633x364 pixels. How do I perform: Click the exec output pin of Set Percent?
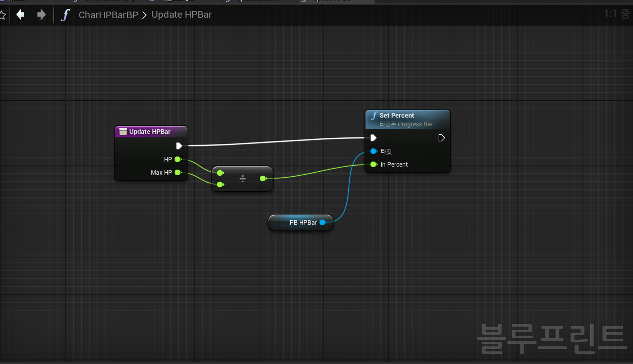(442, 138)
